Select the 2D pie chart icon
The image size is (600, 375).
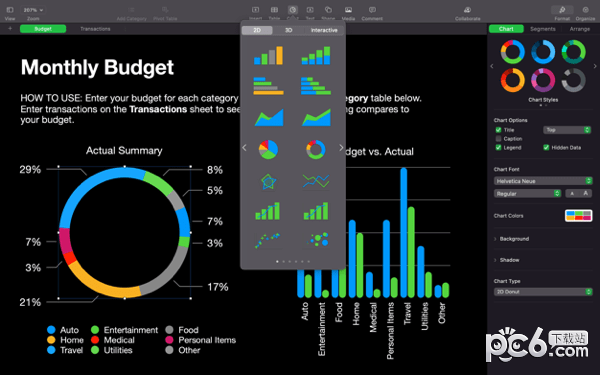click(268, 149)
